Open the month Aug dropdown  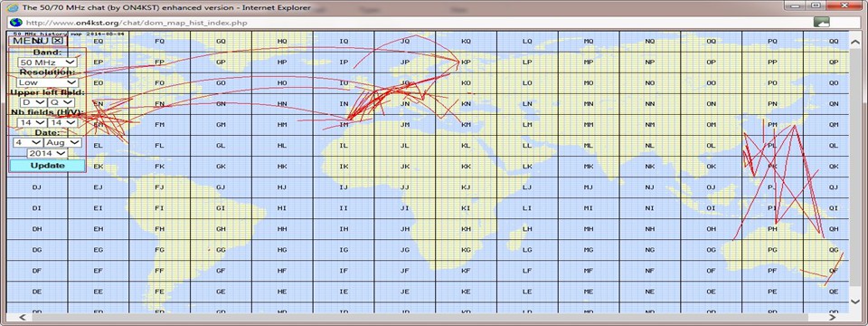pos(62,142)
